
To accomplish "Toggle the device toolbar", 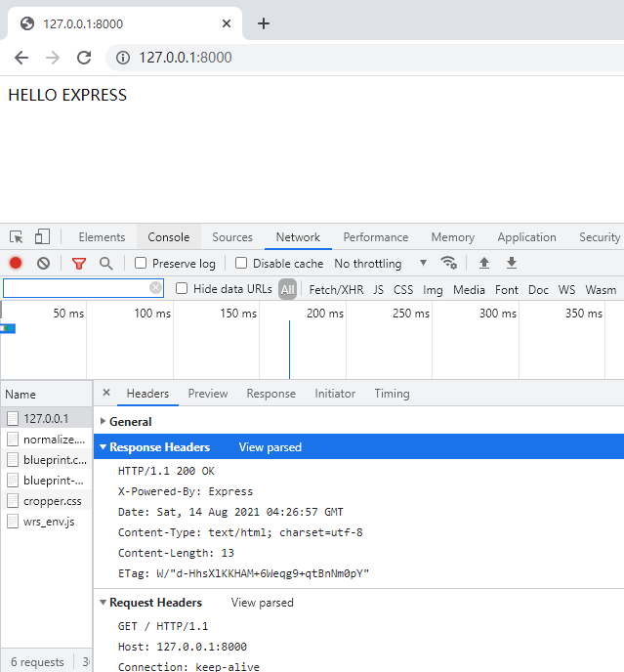I will tap(42, 236).
